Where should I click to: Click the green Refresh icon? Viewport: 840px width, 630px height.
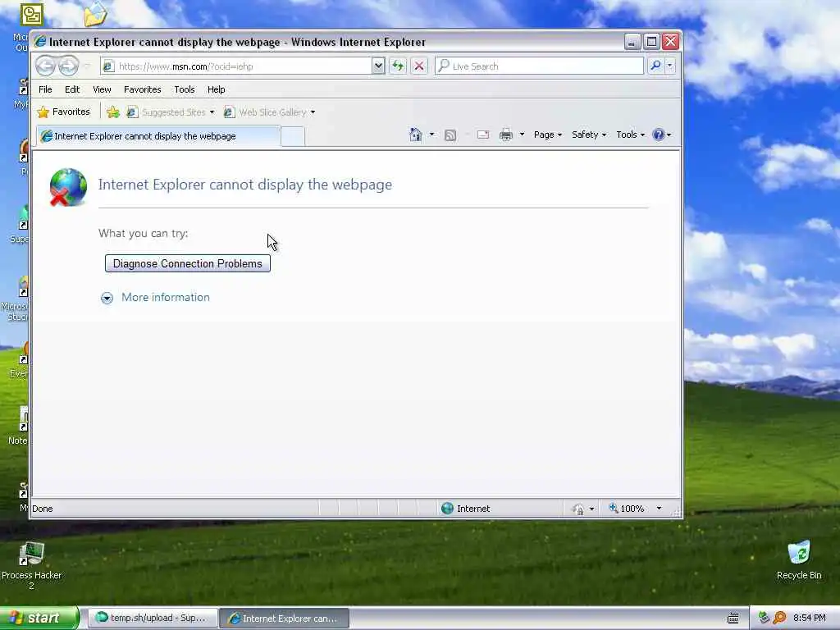(x=398, y=66)
